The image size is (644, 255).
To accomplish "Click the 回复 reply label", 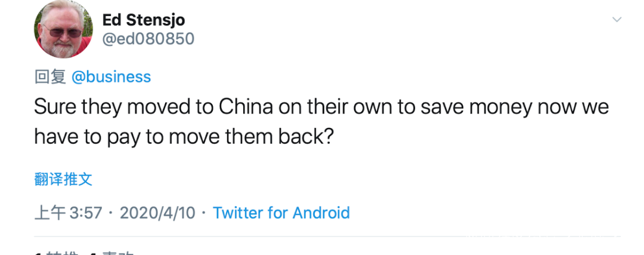I will coord(50,77).
